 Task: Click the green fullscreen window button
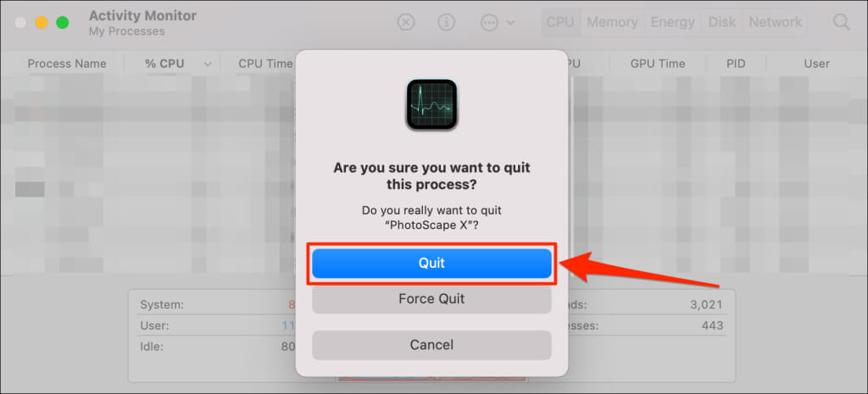63,23
